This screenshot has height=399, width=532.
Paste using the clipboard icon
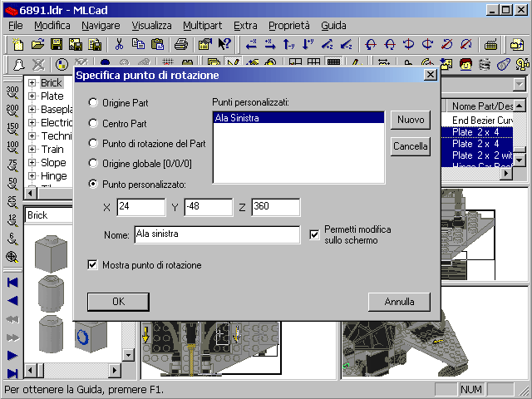pyautogui.click(x=157, y=44)
